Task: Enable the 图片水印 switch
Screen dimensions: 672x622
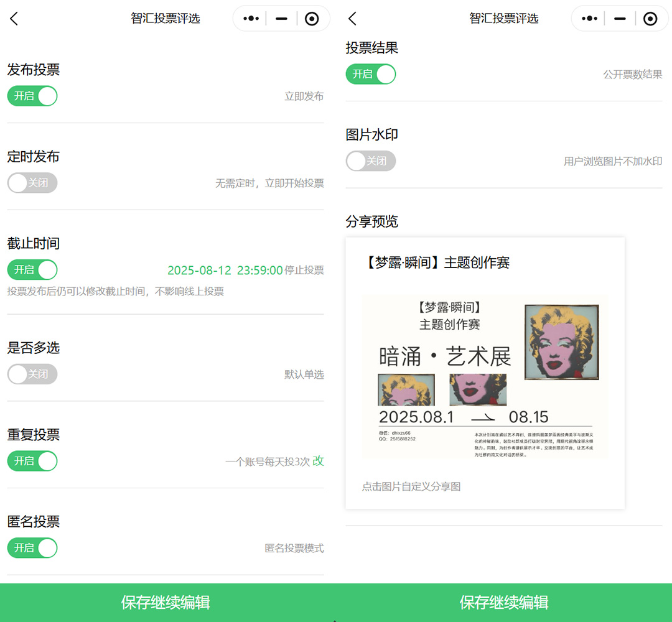Action: (371, 161)
